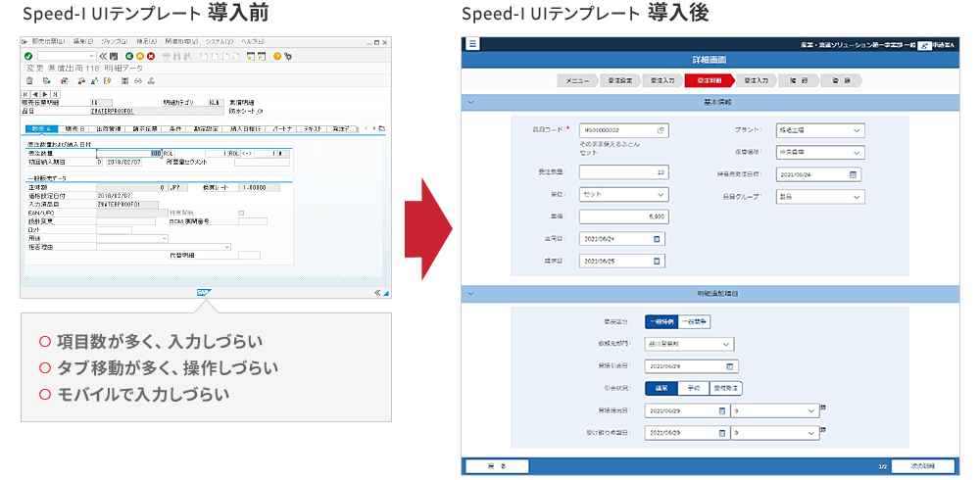
Task: Open the 保管場所 dropdown
Action: 820,153
